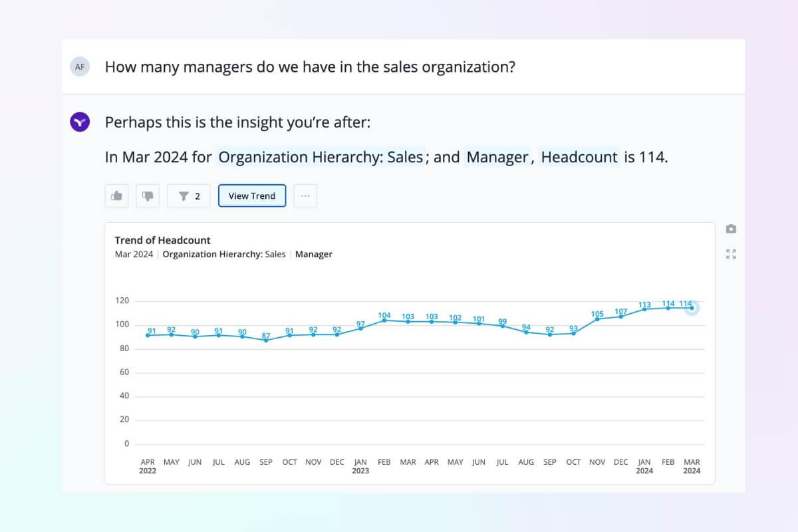Click the Jan 2024 data point labeled 113
The height and width of the screenshot is (532, 798).
(x=644, y=309)
